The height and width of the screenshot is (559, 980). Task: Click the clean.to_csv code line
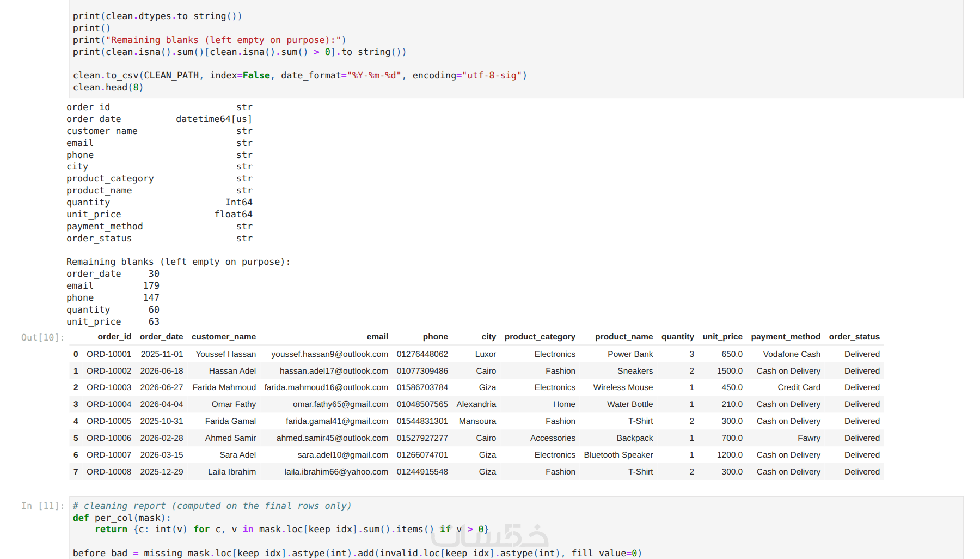(300, 75)
